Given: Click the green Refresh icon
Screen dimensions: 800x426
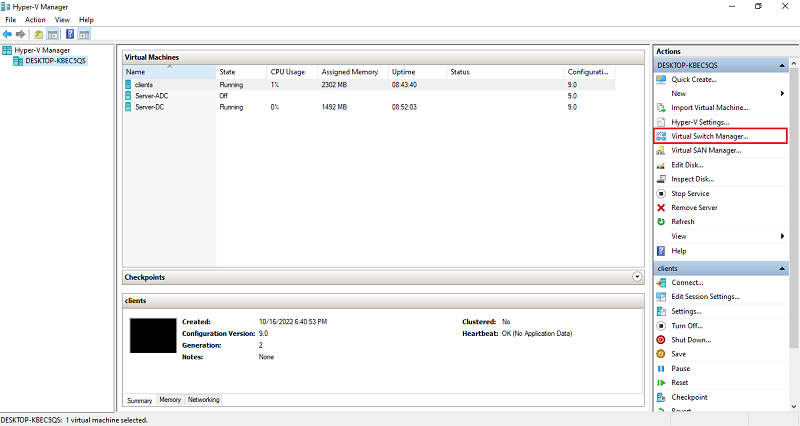Looking at the screenshot, I should coord(661,222).
